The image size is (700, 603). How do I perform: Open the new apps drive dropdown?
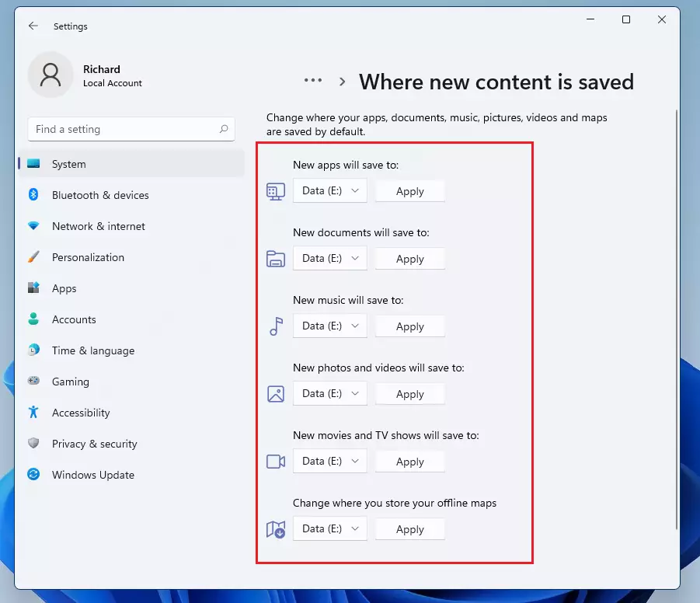[330, 190]
